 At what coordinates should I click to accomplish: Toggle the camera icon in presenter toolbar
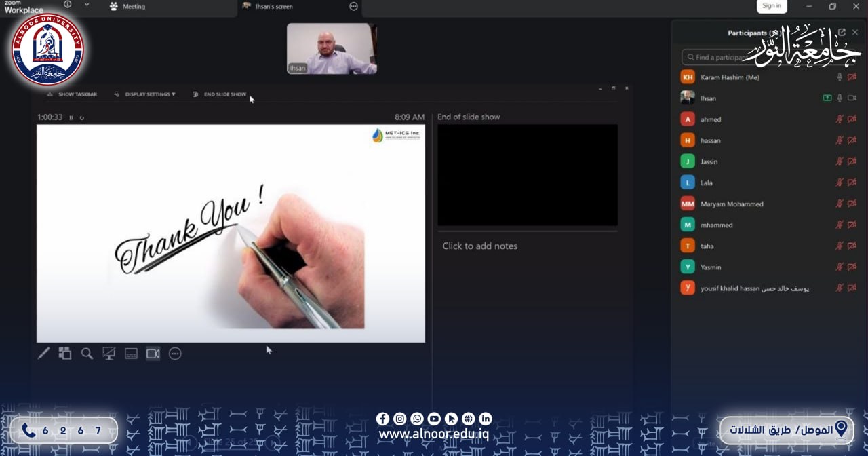[153, 353]
